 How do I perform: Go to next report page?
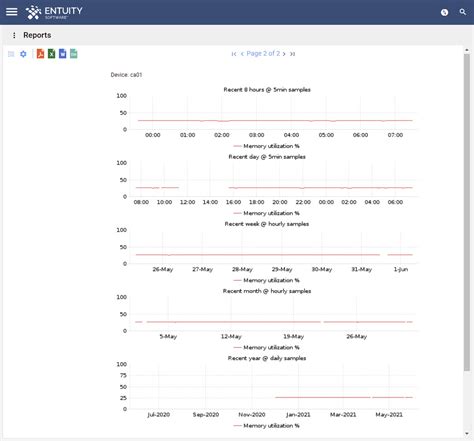click(x=284, y=54)
